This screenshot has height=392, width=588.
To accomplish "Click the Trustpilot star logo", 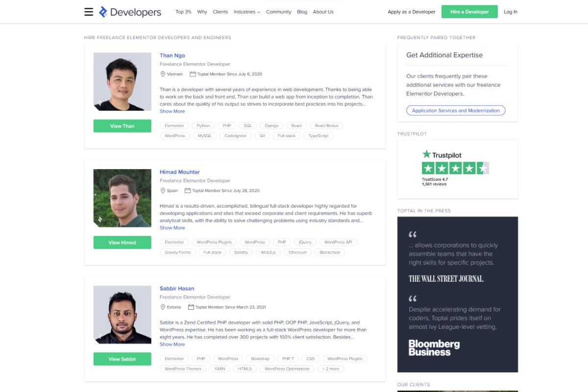I will pos(441,155).
